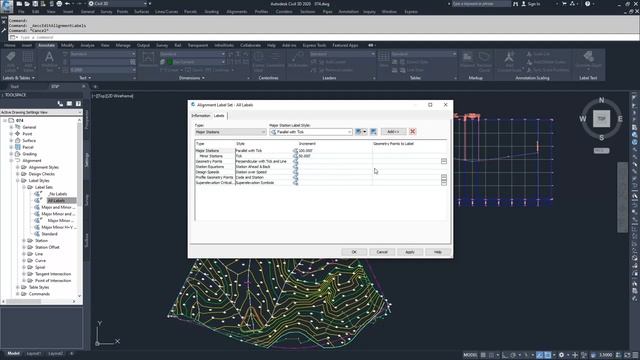Open the Type dropdown showing Major Stations
The image size is (640, 360).
pyautogui.click(x=230, y=132)
